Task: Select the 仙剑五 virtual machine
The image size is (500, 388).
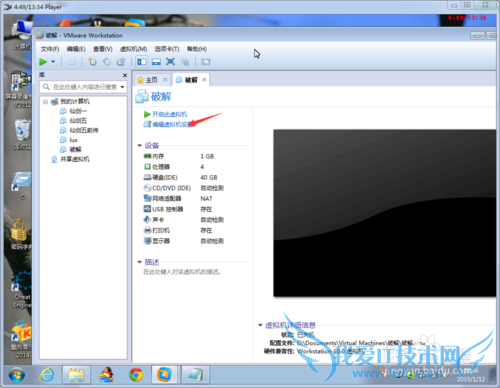Action: 78,121
